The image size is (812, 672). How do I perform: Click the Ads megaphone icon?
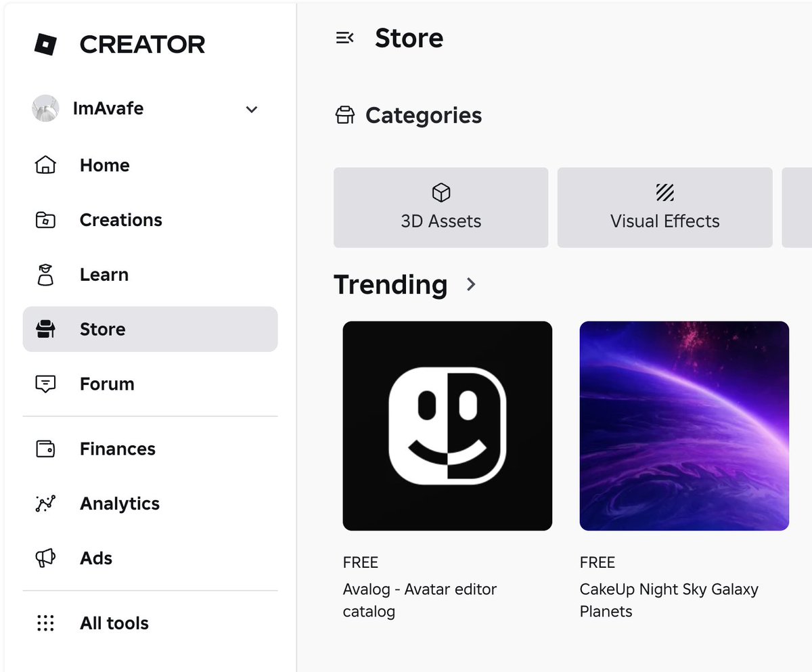[45, 558]
